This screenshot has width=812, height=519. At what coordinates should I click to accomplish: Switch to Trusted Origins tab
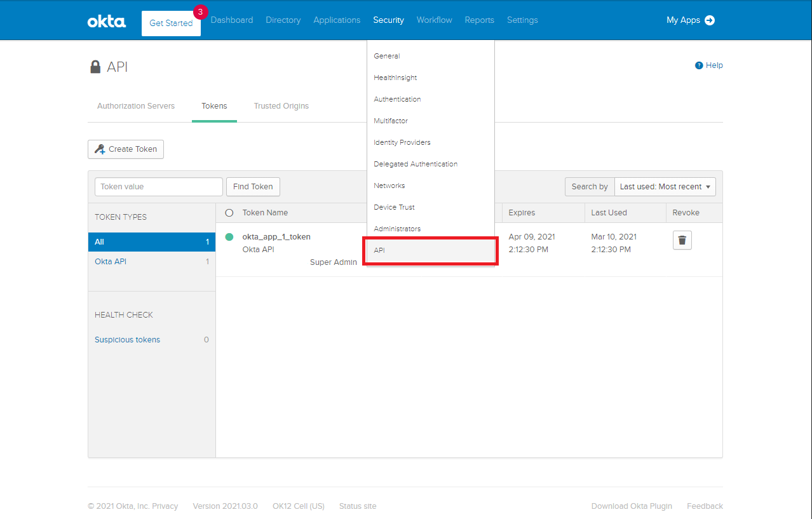coord(281,106)
